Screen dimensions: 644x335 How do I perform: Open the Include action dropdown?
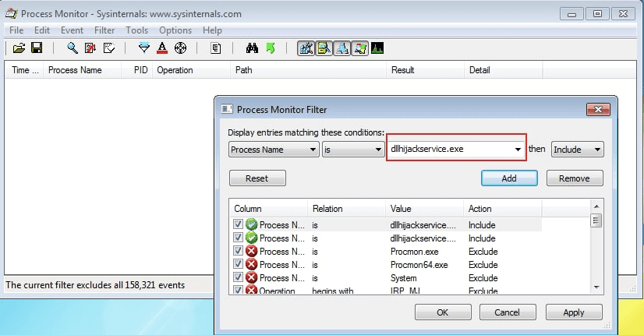tap(577, 149)
